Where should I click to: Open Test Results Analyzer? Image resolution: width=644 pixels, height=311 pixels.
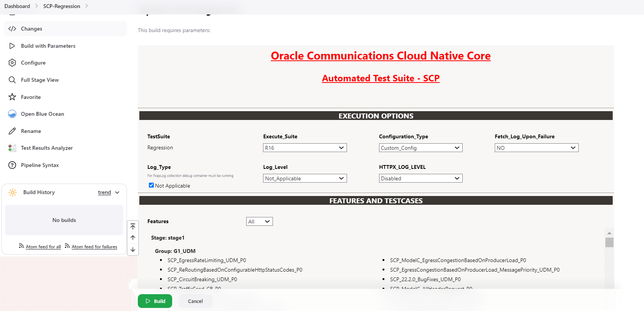(65, 148)
